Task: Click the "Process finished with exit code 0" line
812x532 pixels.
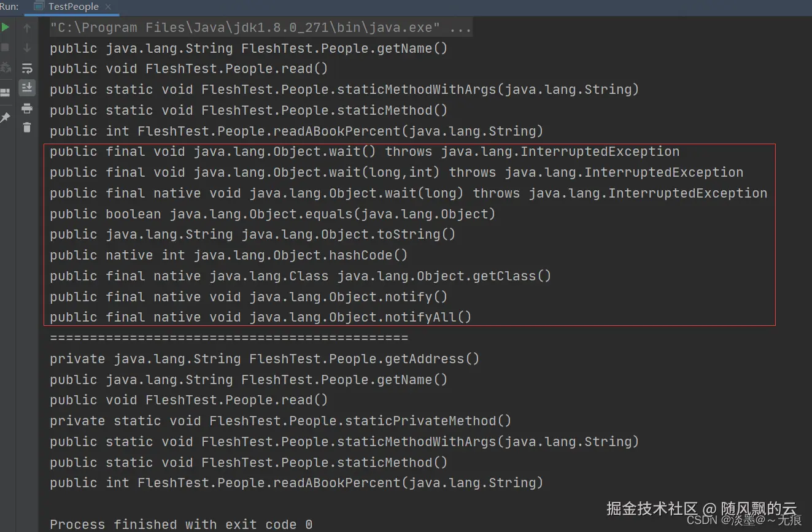Action: point(181,525)
